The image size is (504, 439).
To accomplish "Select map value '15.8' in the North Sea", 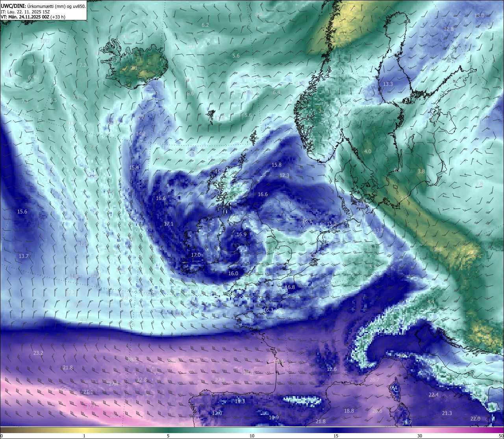I will click(x=277, y=165).
